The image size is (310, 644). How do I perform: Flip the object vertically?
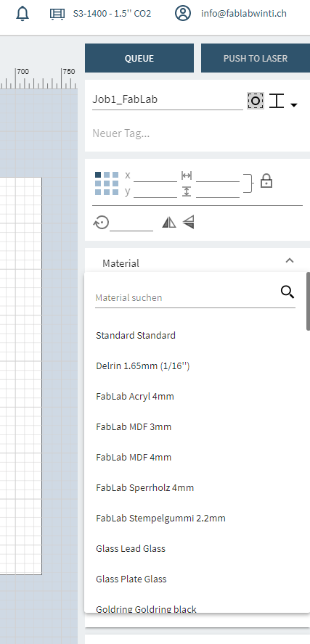188,222
